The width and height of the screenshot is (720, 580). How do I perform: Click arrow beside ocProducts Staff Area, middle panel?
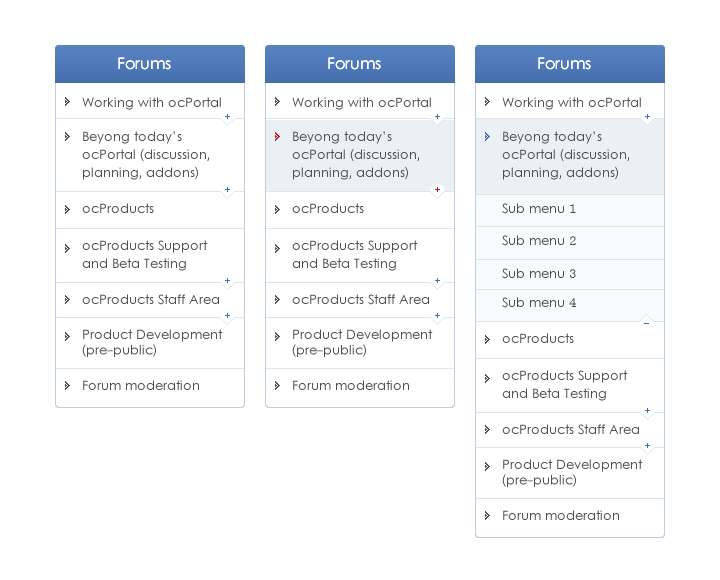coord(277,299)
